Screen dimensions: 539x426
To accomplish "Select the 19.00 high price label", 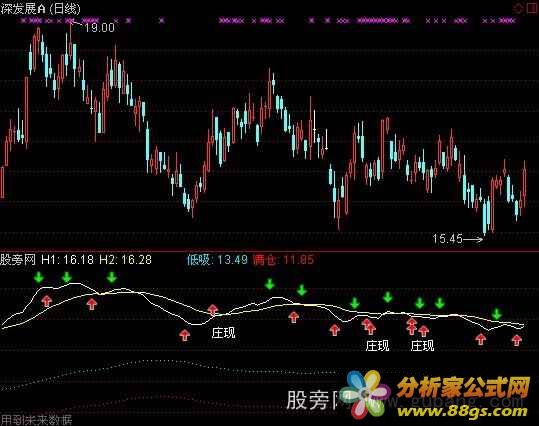I will (99, 28).
